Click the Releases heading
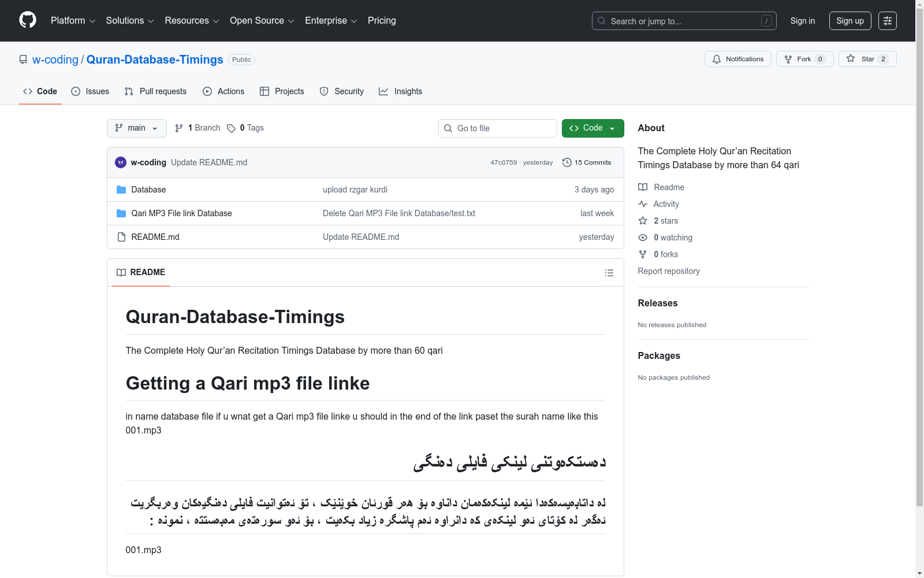The width and height of the screenshot is (924, 578). point(658,303)
